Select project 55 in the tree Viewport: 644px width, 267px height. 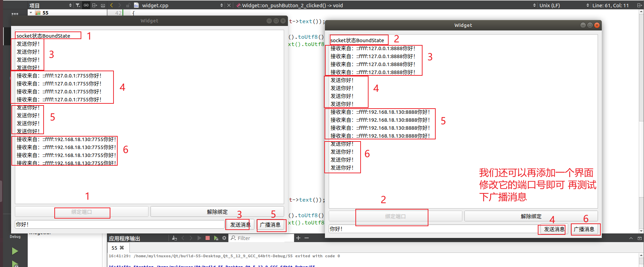coord(45,12)
